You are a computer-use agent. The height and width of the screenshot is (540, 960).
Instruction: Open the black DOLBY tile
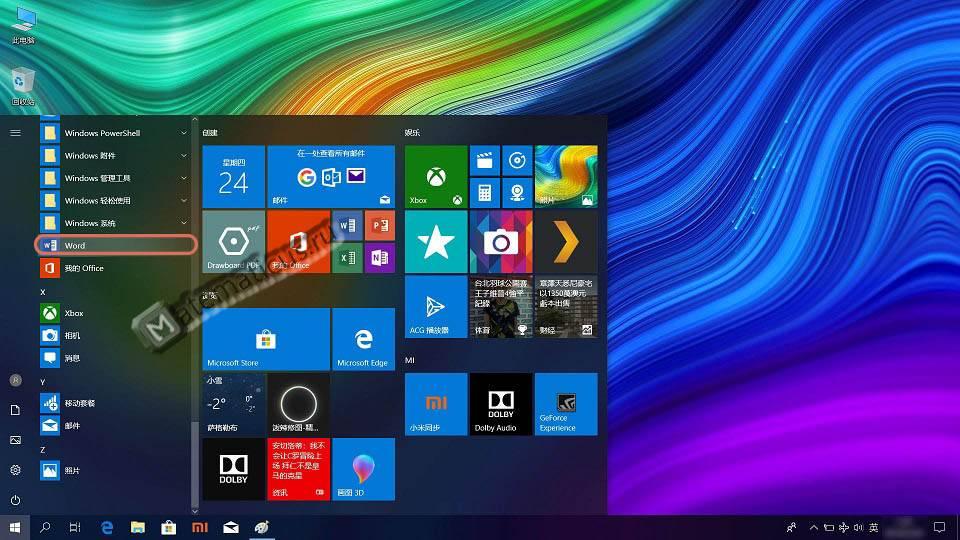point(234,469)
